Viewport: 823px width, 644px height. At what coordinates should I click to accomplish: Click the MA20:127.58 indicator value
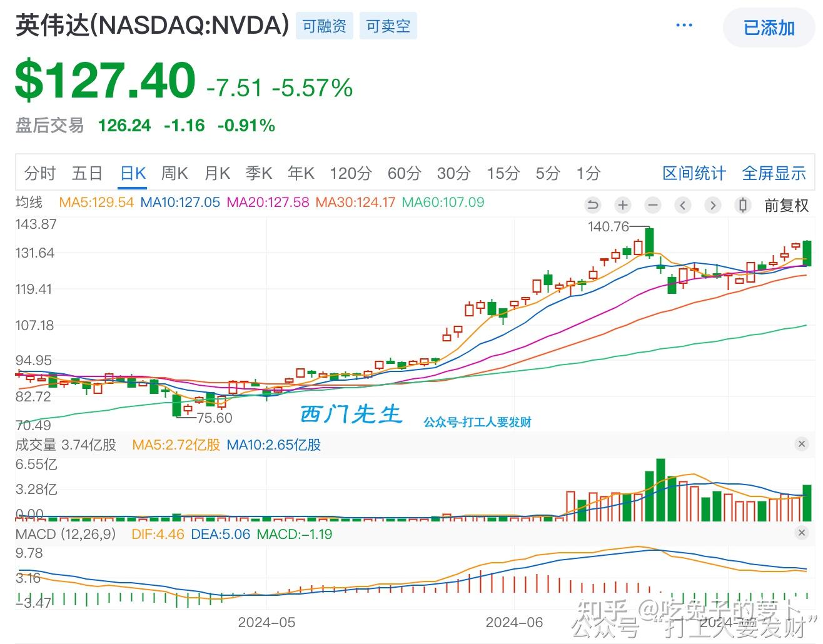[x=268, y=202]
